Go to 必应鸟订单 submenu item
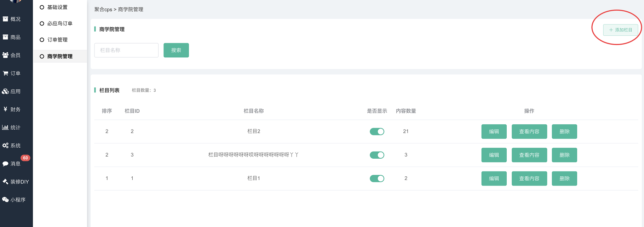This screenshot has height=227, width=644. tap(60, 23)
